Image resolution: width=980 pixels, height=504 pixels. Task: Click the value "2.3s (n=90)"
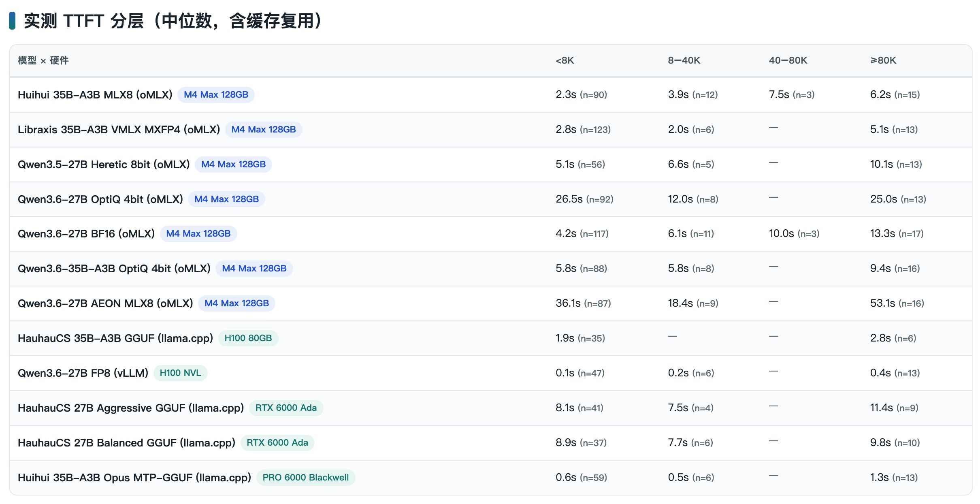coord(581,95)
